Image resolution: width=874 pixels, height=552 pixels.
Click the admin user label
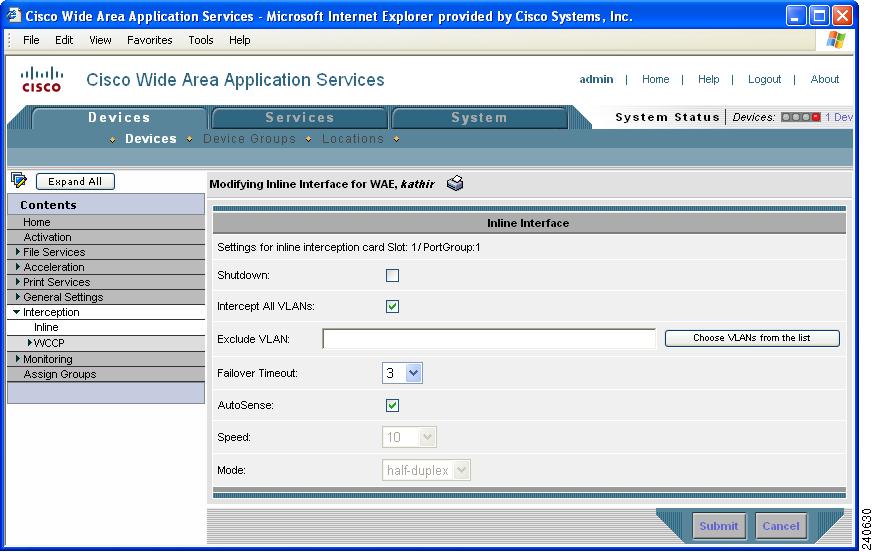pos(596,79)
